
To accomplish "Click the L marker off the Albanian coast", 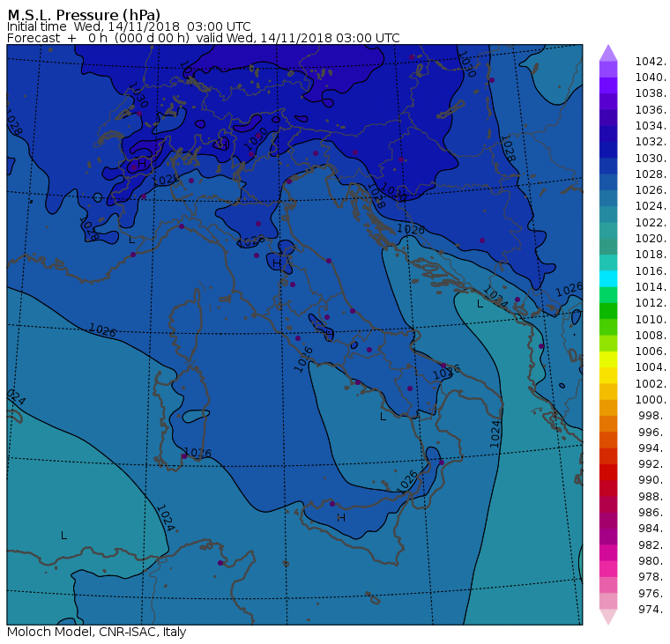I will pos(480,304).
